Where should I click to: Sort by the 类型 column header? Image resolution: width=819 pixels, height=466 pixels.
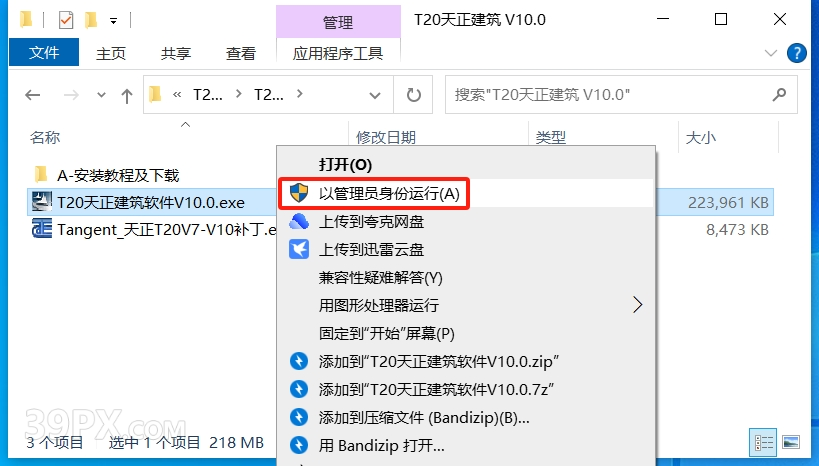551,137
